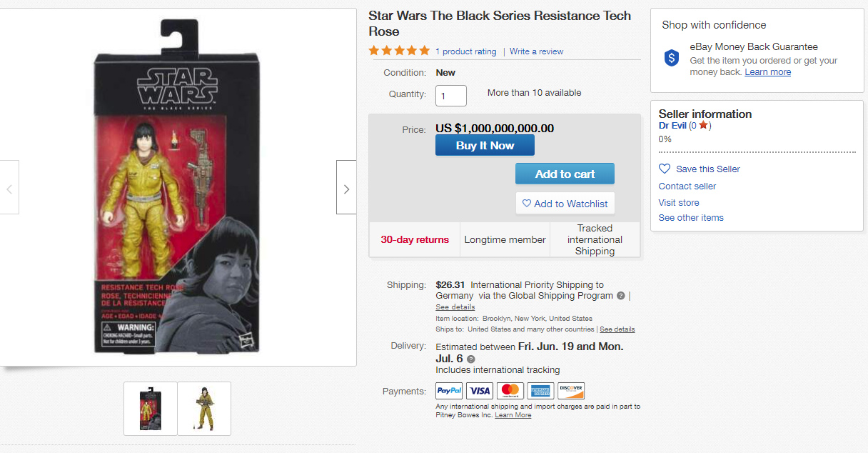The image size is (868, 453).
Task: Click the Visa card icon
Action: click(x=480, y=391)
